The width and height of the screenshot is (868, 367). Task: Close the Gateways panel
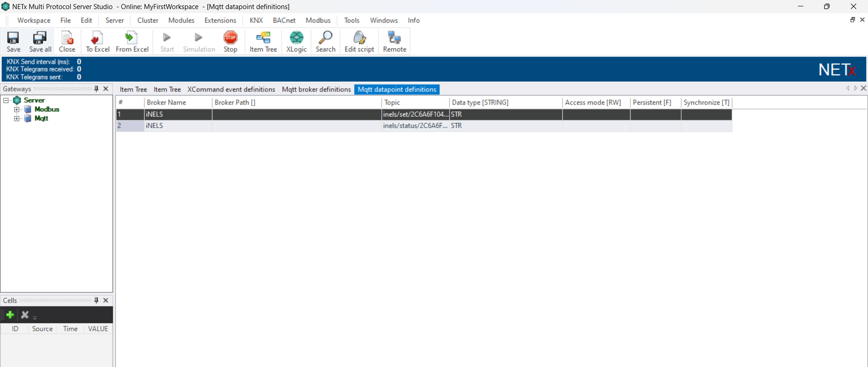[x=106, y=89]
